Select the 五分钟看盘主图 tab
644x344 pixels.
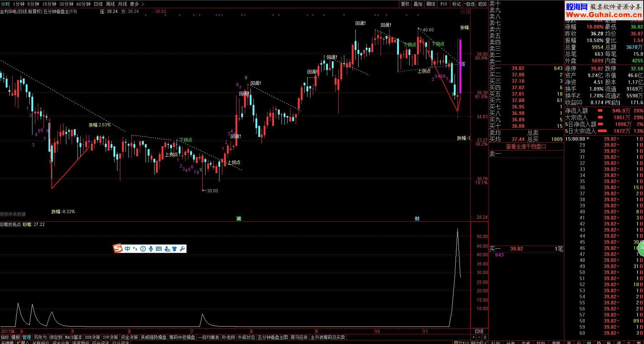tap(273, 337)
